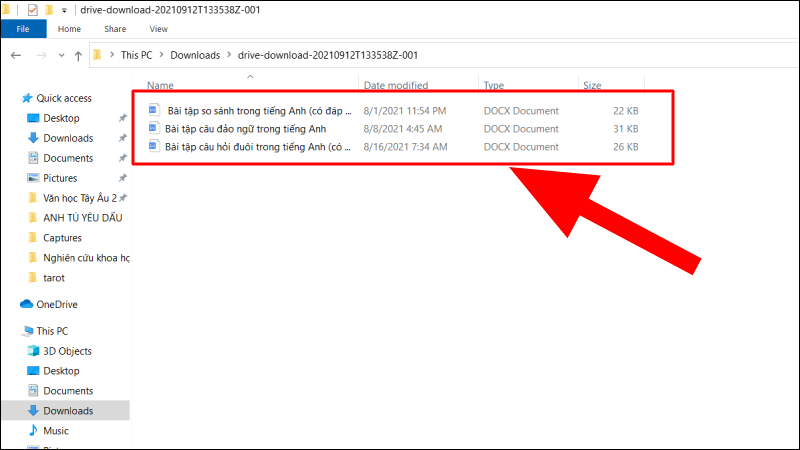Open Documents under Quick access
This screenshot has height=450, width=800.
pos(68,158)
